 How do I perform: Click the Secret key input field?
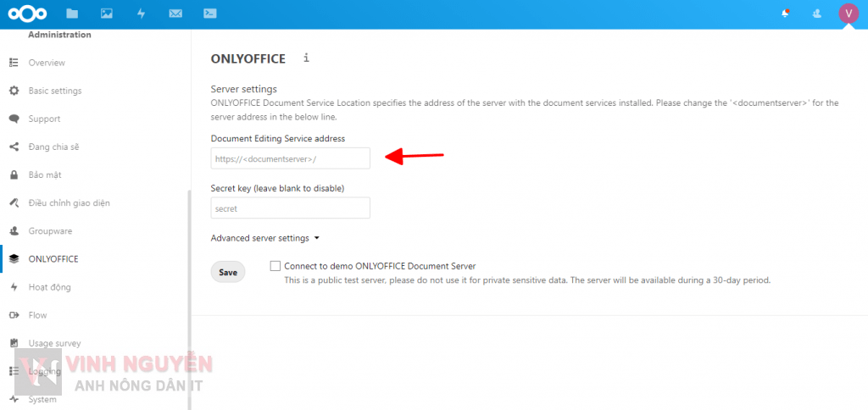point(290,208)
